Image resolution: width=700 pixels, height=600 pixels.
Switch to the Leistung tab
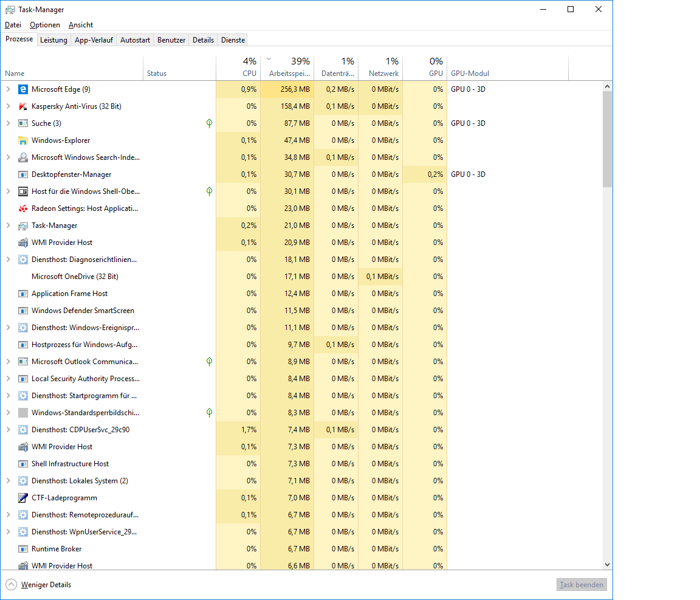point(53,40)
